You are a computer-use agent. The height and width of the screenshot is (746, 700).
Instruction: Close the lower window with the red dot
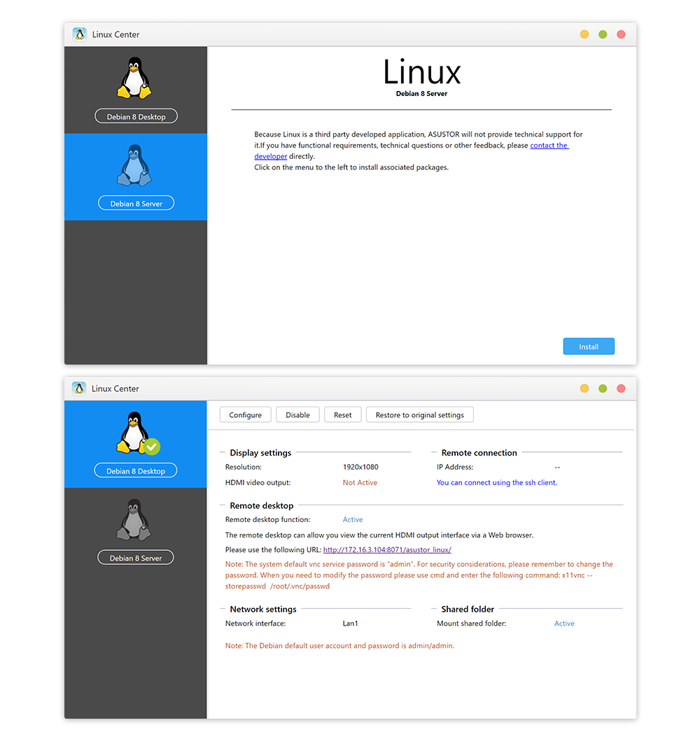[x=621, y=388]
